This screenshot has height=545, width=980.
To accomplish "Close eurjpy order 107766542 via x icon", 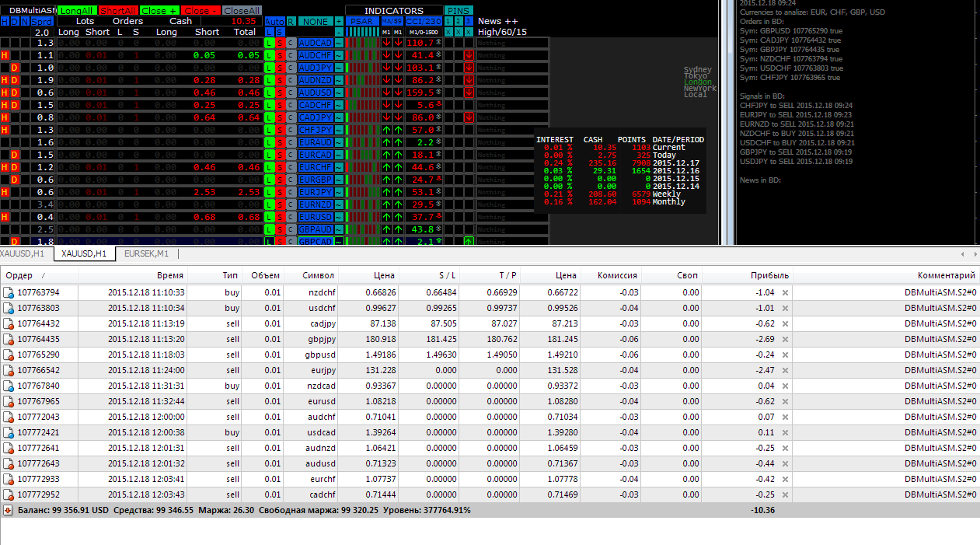I will click(785, 370).
